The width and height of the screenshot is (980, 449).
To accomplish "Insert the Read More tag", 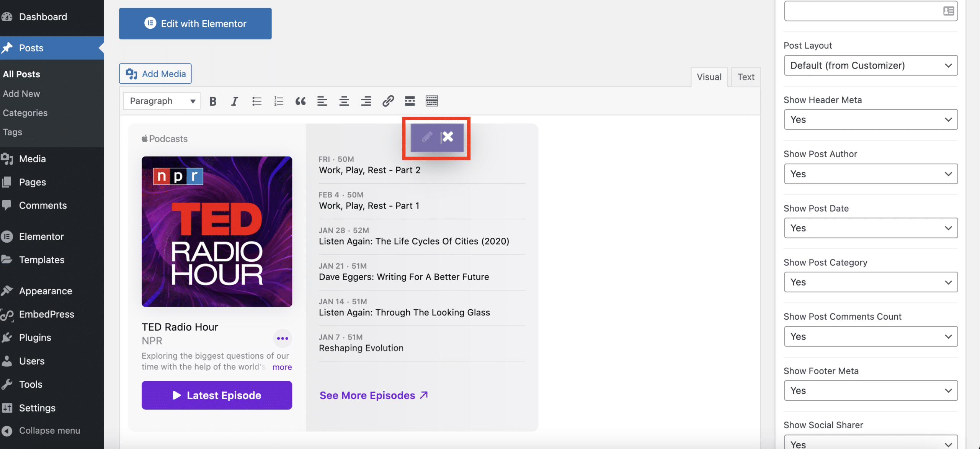I will tap(410, 101).
